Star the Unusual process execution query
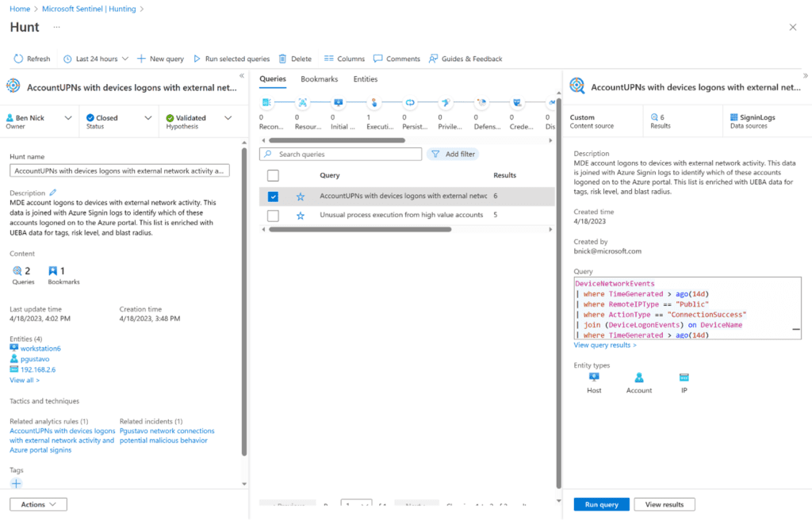This screenshot has height=520, width=812. tap(301, 216)
